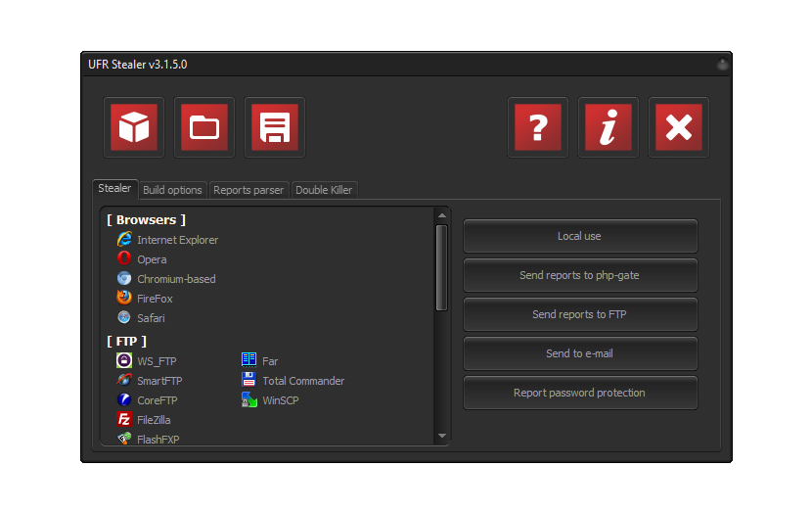The width and height of the screenshot is (812, 513).
Task: Select the FlashFXP icon
Action: coord(124,439)
